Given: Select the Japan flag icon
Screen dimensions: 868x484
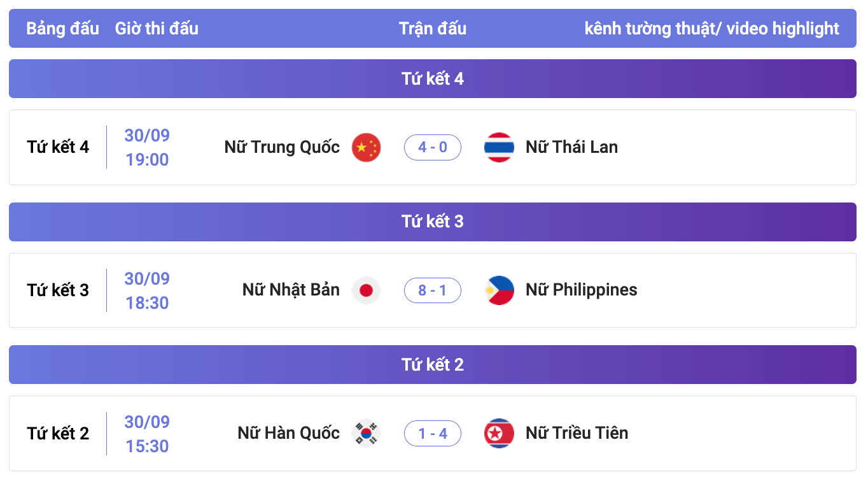Looking at the screenshot, I should (366, 290).
